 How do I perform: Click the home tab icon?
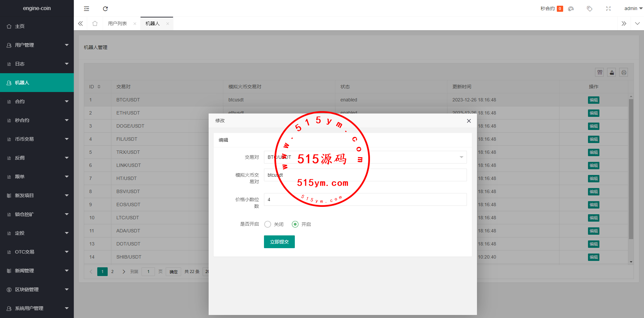(x=95, y=24)
